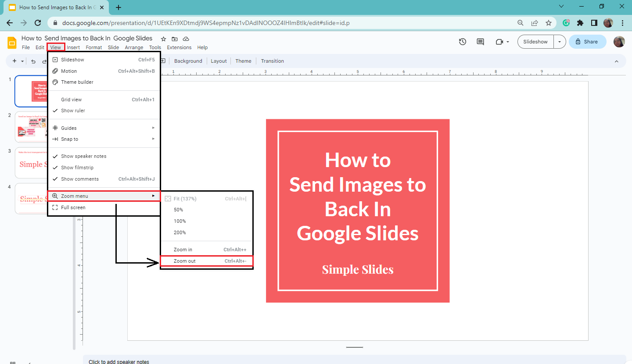
Task: Expand the Guides submenu
Action: (104, 128)
